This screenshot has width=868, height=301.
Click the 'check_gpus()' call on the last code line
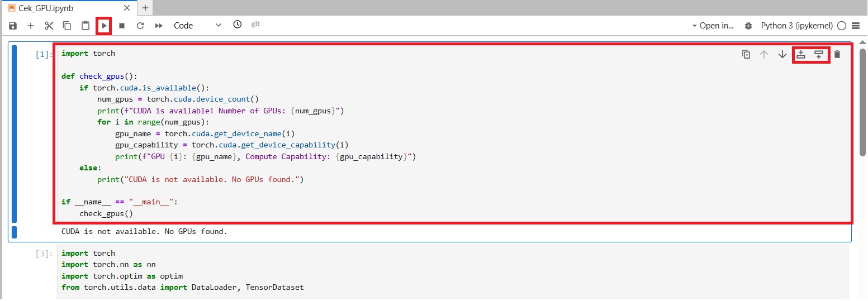(x=106, y=214)
